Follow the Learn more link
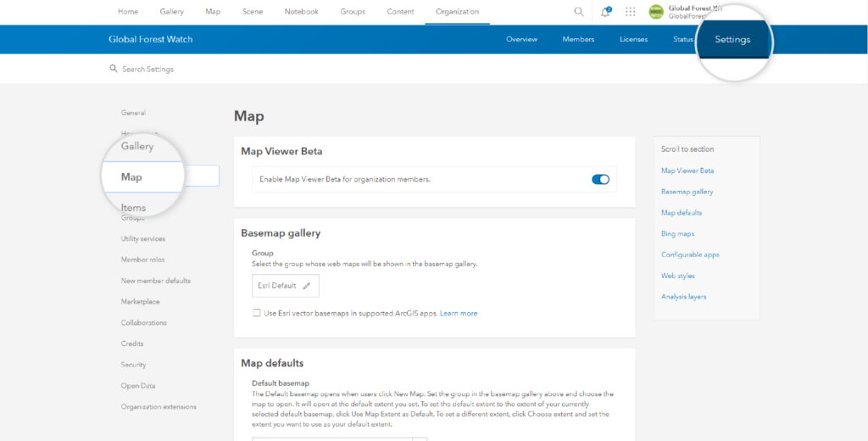Image resolution: width=868 pixels, height=441 pixels. pos(459,313)
